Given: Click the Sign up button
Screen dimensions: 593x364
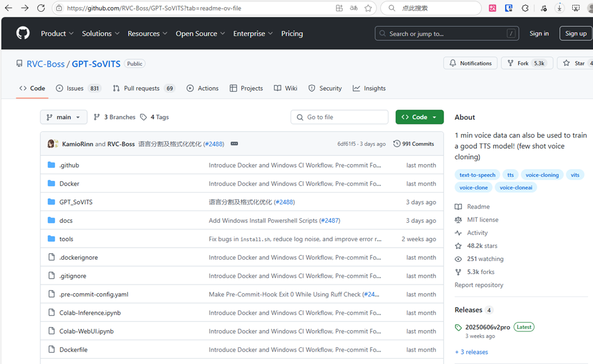Looking at the screenshot, I should point(576,33).
